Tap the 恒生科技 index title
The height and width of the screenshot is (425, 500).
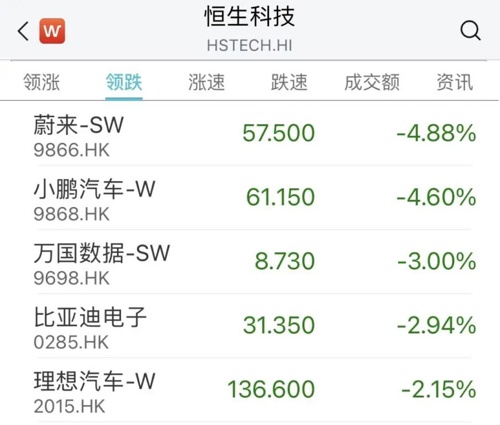tap(250, 16)
